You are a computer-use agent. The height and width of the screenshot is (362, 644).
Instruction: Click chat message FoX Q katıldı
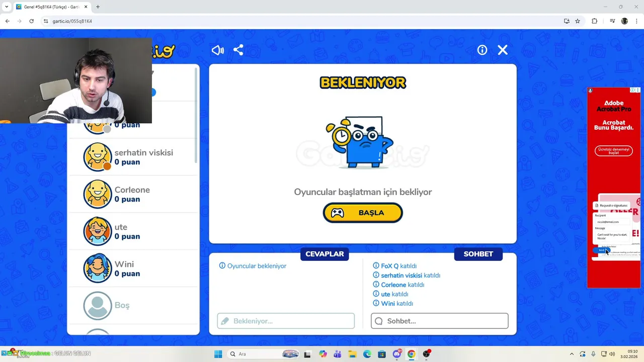(x=395, y=266)
